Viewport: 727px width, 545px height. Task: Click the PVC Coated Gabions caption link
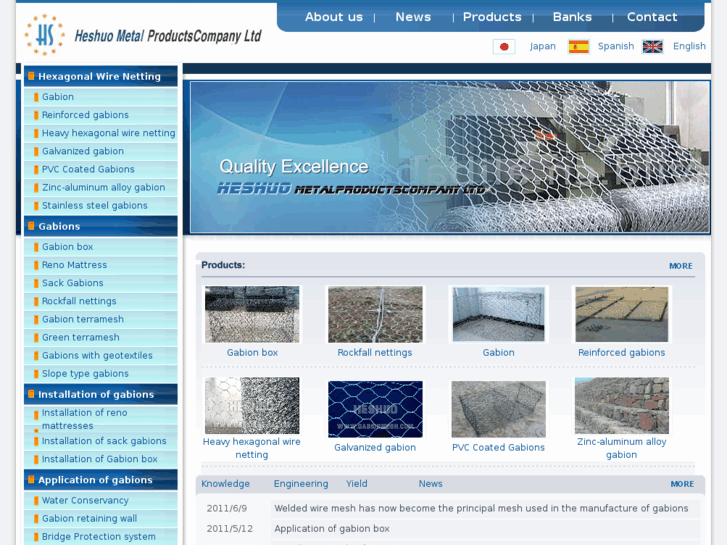pos(498,448)
